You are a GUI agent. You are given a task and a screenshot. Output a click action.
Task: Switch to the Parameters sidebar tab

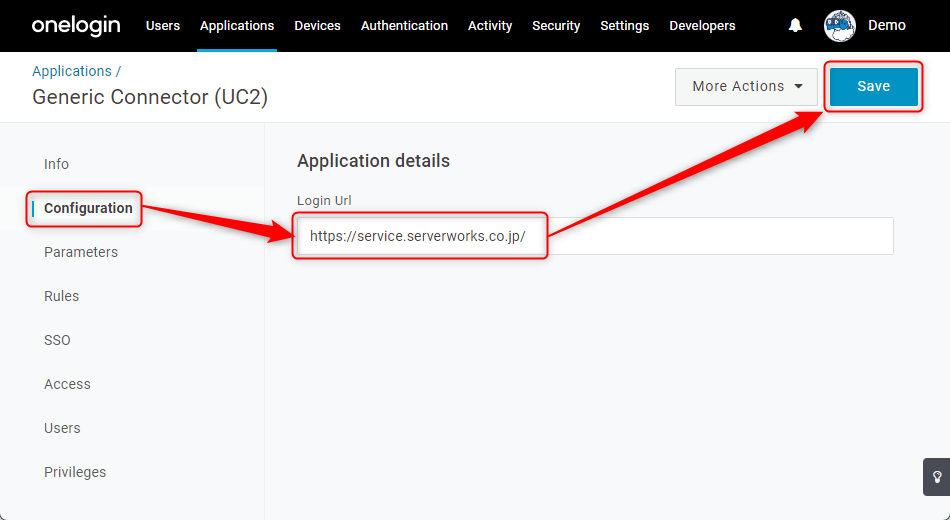pyautogui.click(x=81, y=252)
